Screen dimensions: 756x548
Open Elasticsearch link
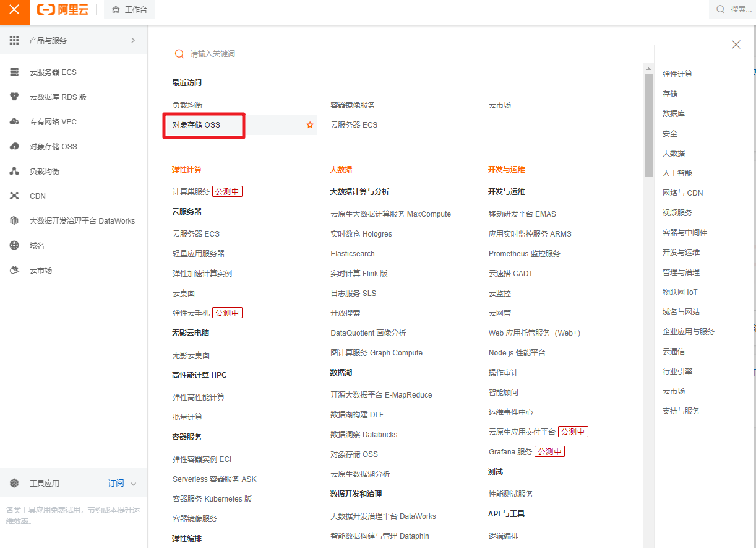(x=353, y=254)
